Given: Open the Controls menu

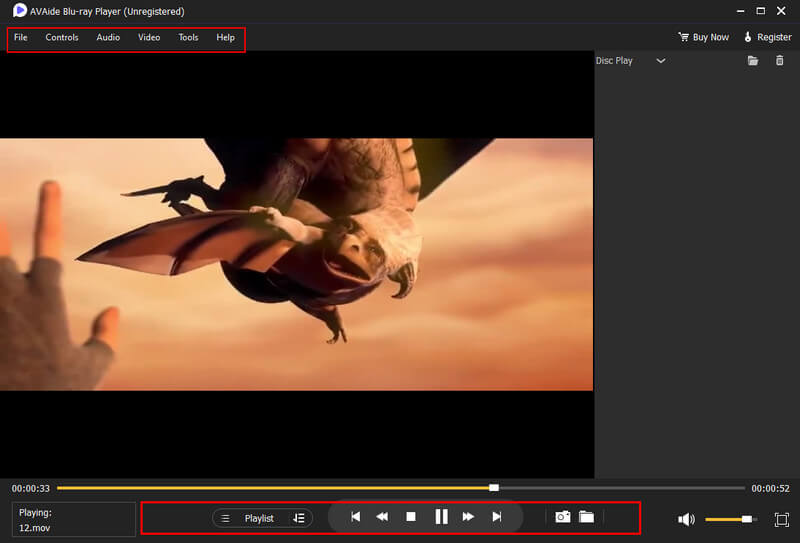Looking at the screenshot, I should 62,38.
